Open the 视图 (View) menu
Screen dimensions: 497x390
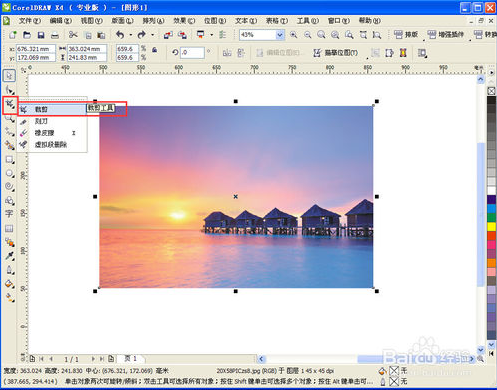click(x=91, y=21)
